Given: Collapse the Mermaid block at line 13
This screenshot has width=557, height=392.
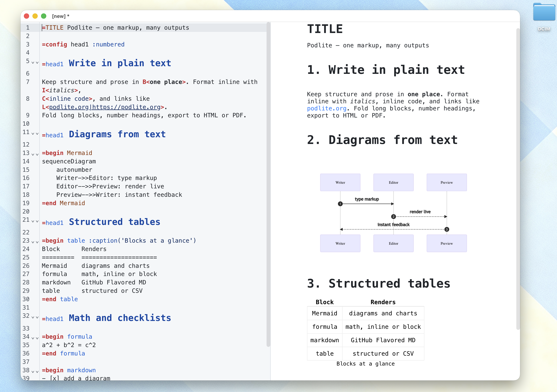Looking at the screenshot, I should tap(35, 155).
